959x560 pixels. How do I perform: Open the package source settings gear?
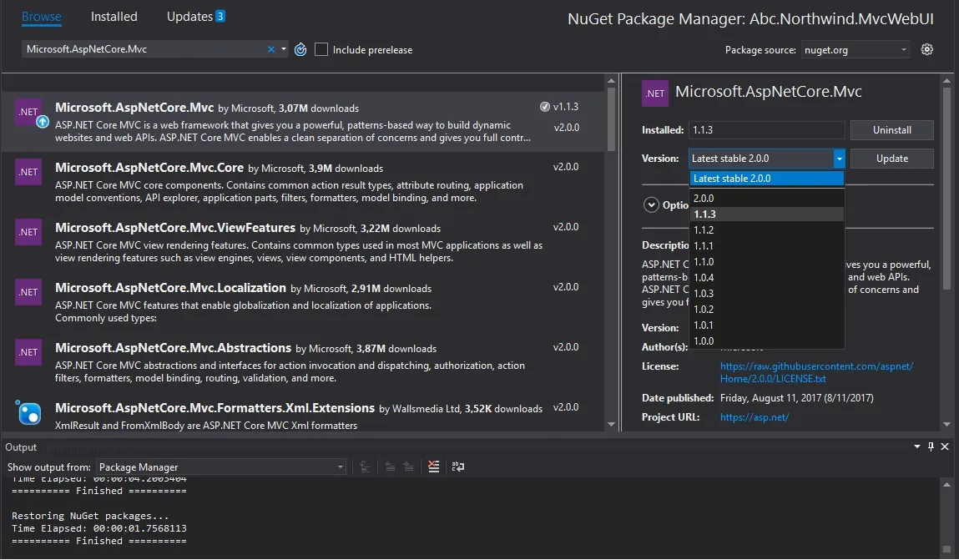(x=926, y=50)
